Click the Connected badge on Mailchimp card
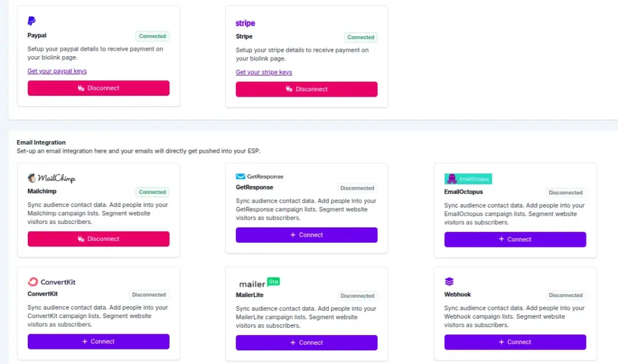The image size is (618, 364). point(152,192)
